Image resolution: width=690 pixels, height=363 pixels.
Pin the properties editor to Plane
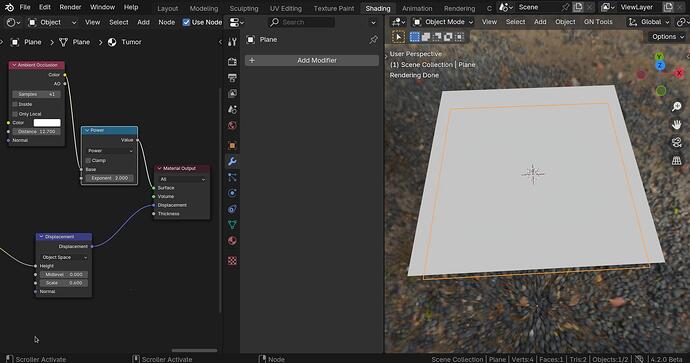(x=374, y=40)
